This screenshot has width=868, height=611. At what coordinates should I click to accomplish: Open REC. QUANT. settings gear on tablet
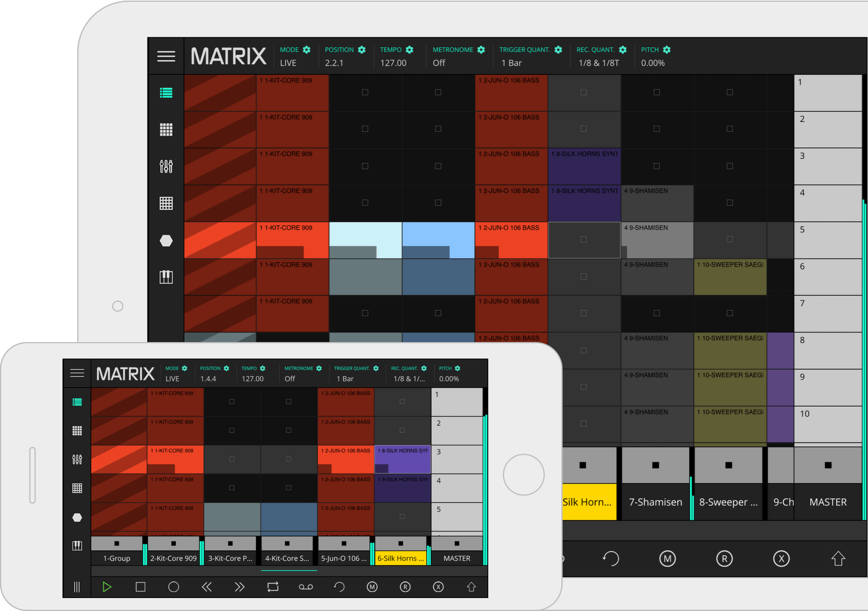pyautogui.click(x=623, y=50)
